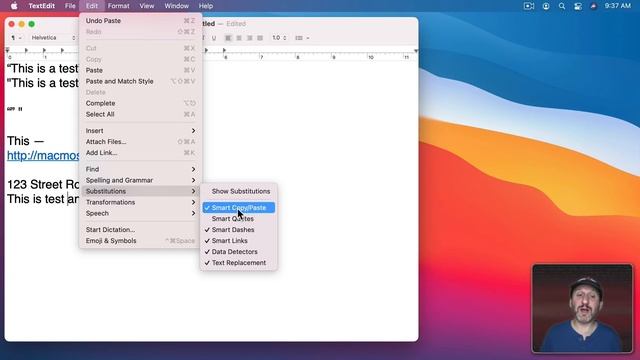Open the View menu
This screenshot has width=640, height=360.
pyautogui.click(x=147, y=6)
